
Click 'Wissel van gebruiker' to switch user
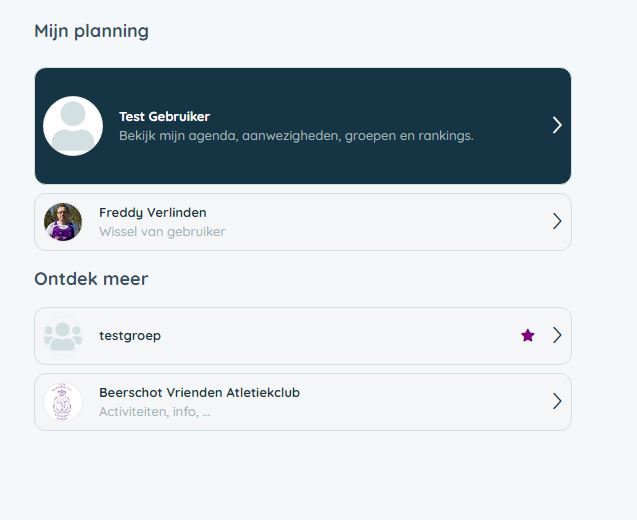[162, 232]
